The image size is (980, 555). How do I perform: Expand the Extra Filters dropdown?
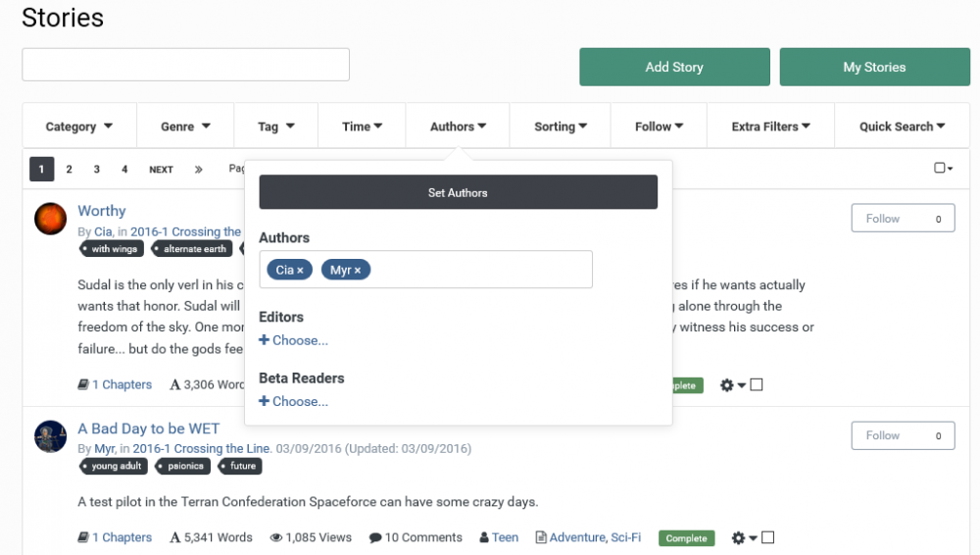tap(770, 126)
